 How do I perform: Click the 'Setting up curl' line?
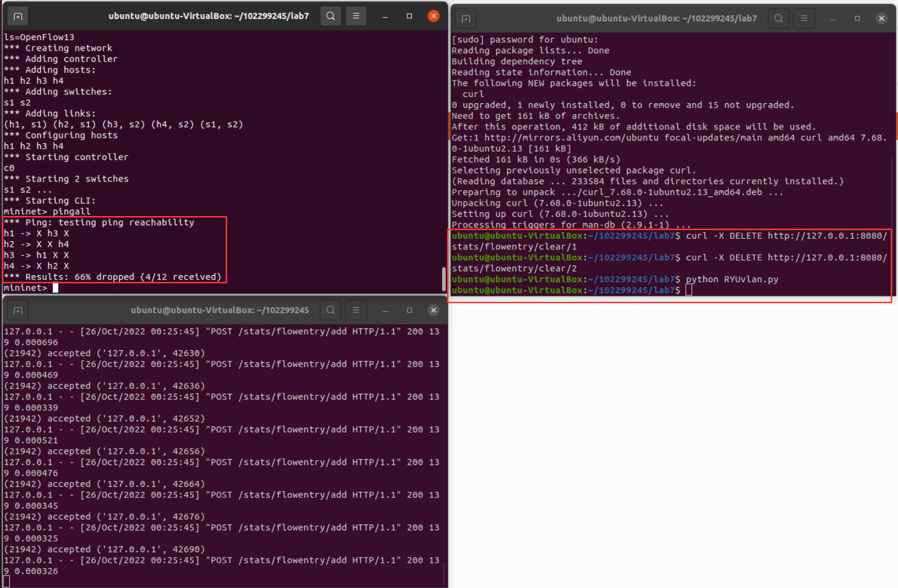pyautogui.click(x=560, y=214)
